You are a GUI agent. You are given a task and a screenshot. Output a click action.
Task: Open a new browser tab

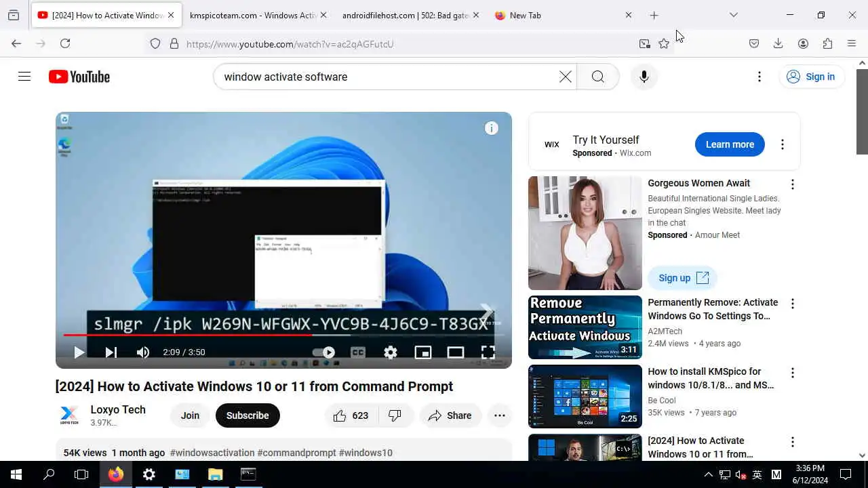coord(654,15)
